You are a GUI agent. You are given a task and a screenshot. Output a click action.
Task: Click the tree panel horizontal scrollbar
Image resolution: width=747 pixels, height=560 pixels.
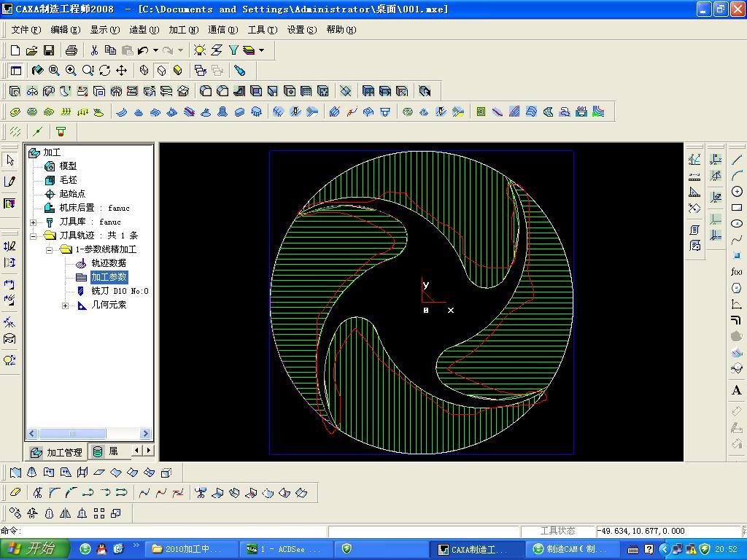point(71,433)
